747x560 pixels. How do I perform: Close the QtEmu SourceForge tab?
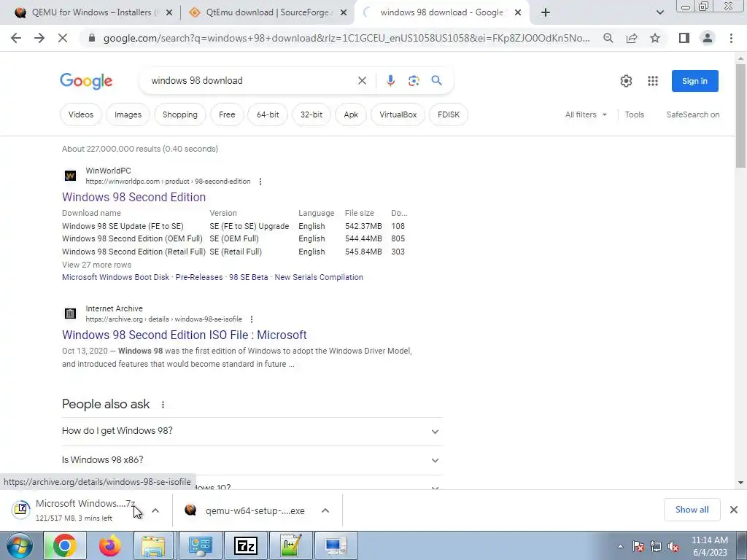(344, 13)
